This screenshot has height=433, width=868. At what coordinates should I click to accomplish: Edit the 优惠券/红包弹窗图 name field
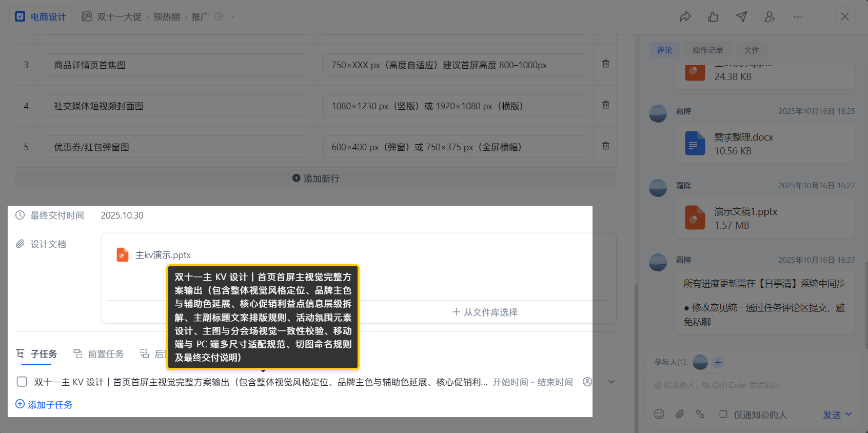(176, 147)
